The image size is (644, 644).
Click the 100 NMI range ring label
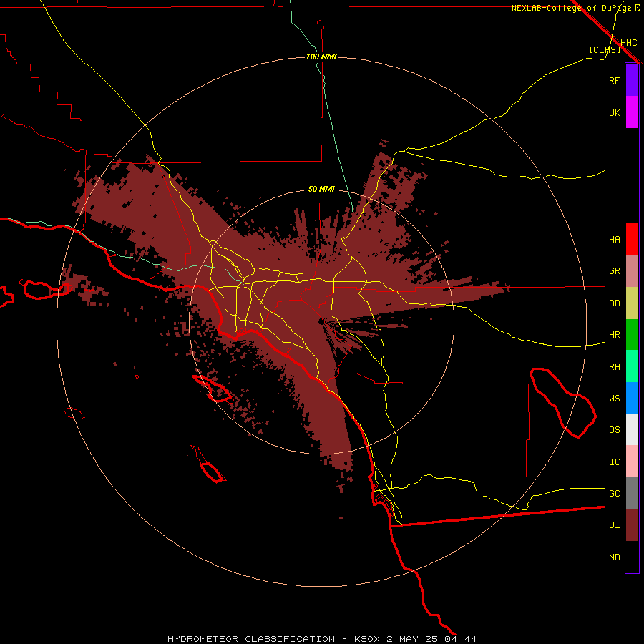pos(321,57)
